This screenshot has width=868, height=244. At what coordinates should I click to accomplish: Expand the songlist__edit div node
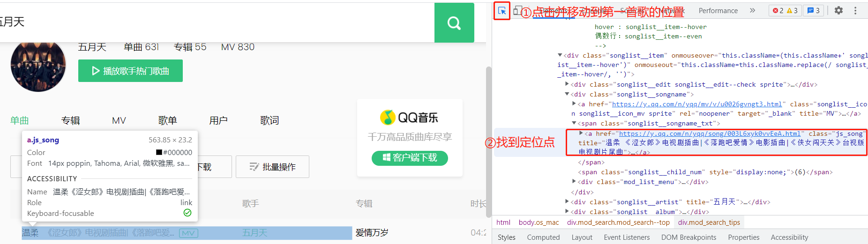point(567,84)
